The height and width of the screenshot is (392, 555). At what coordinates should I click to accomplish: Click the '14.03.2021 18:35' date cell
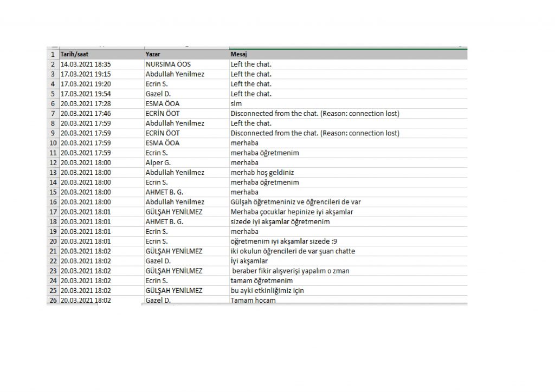(86, 64)
